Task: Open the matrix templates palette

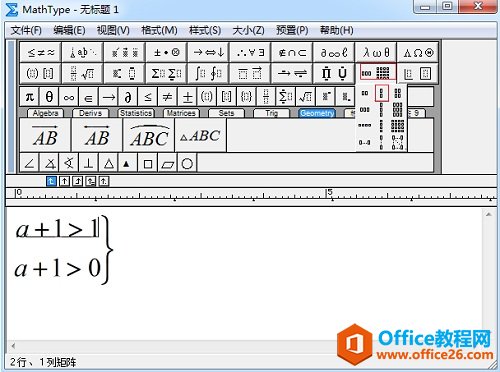Action: point(376,72)
